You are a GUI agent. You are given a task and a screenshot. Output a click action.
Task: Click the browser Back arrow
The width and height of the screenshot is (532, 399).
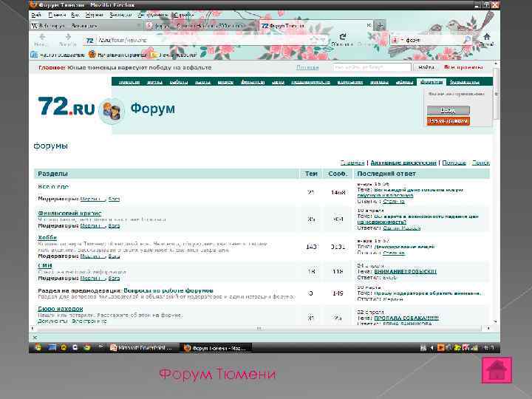(x=42, y=36)
